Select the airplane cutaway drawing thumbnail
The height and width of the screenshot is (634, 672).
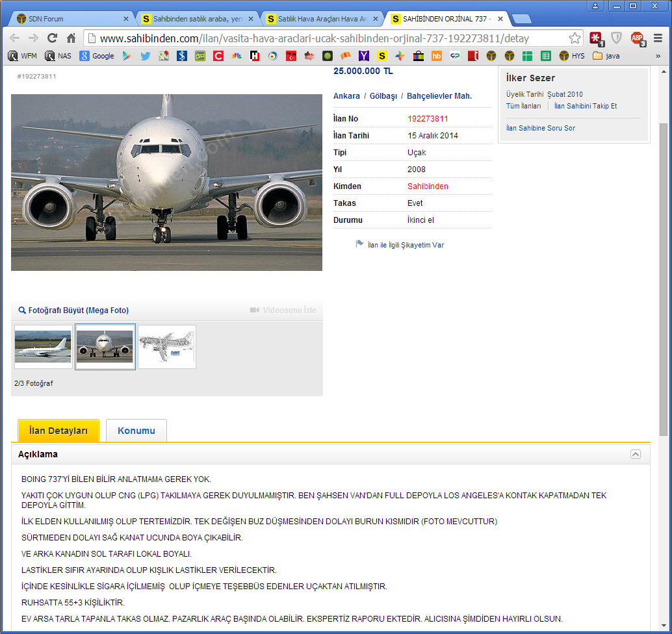[167, 347]
